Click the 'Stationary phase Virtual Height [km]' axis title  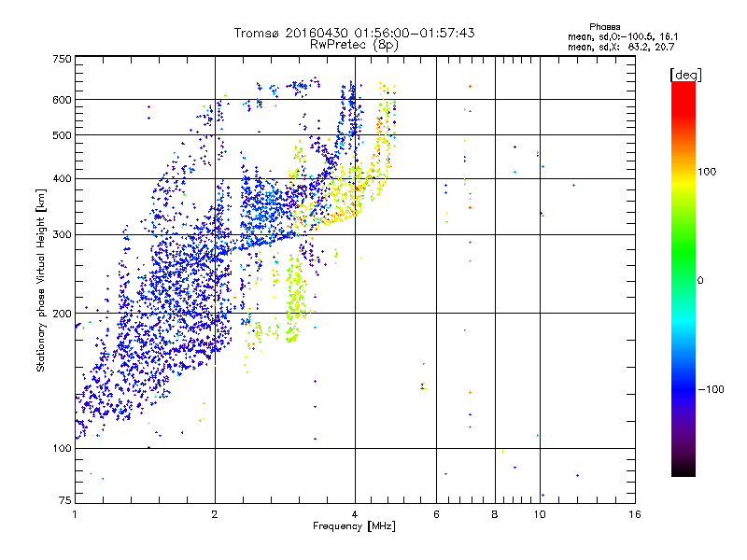(x=41, y=281)
